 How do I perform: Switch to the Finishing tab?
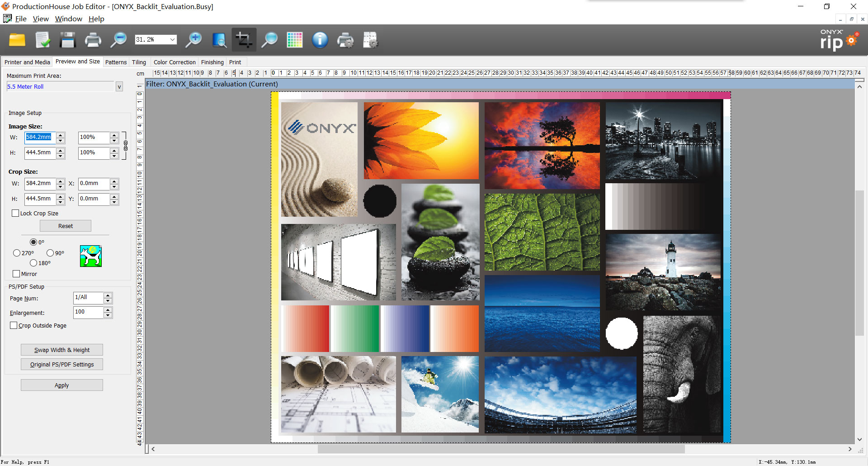[x=212, y=62]
